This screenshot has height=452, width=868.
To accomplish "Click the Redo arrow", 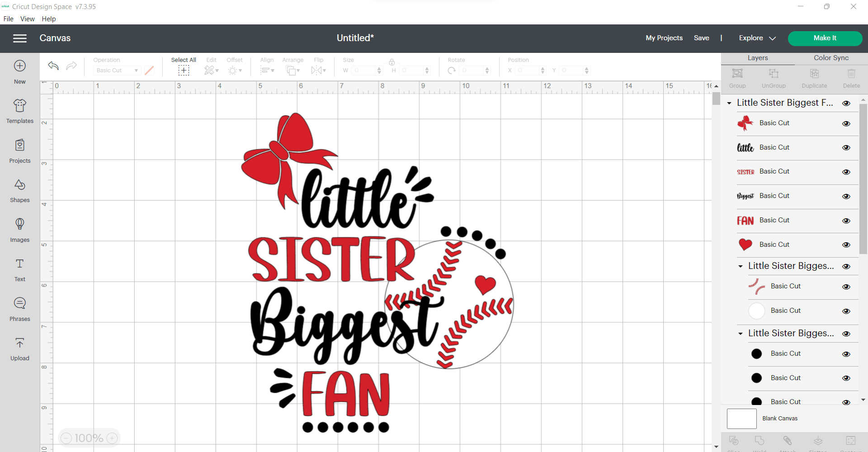I will (71, 66).
